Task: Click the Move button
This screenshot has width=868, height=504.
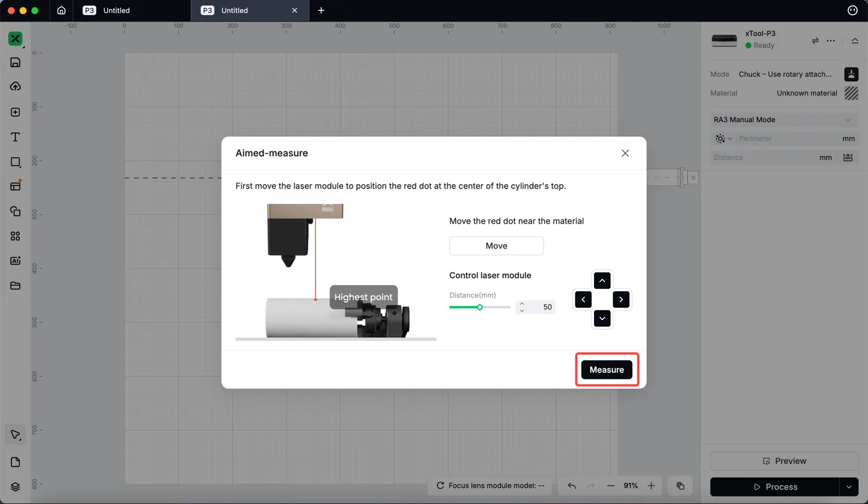Action: (x=497, y=245)
